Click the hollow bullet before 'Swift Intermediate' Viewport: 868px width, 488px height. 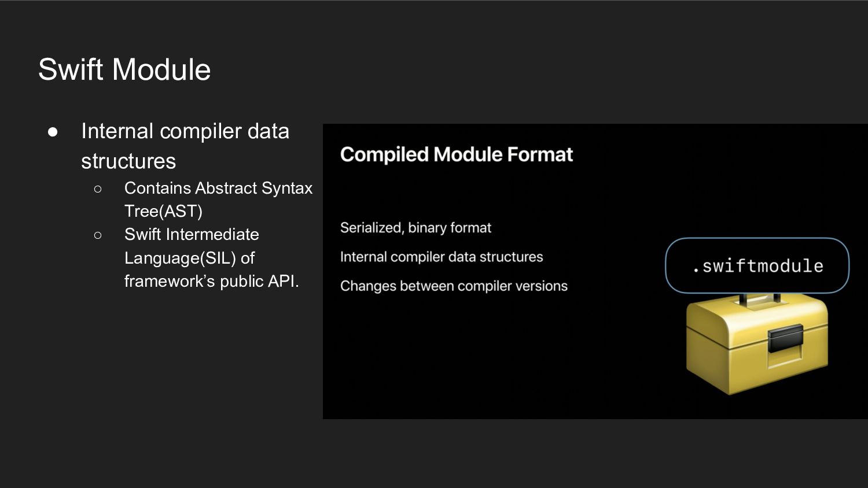point(97,235)
